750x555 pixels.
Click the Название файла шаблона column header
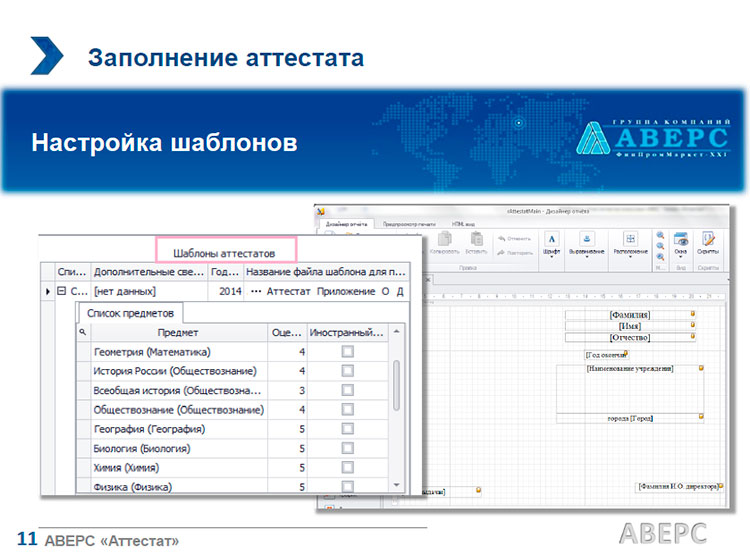[326, 272]
